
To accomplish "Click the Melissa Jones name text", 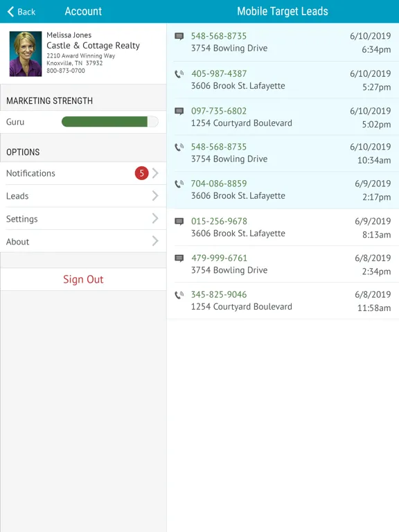I will tap(69, 35).
